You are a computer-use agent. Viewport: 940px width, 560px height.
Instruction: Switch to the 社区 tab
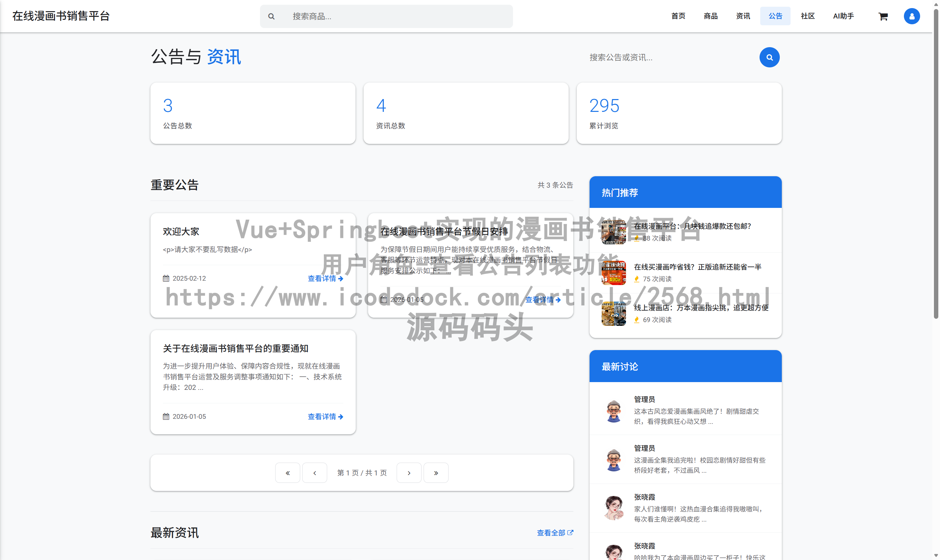807,16
